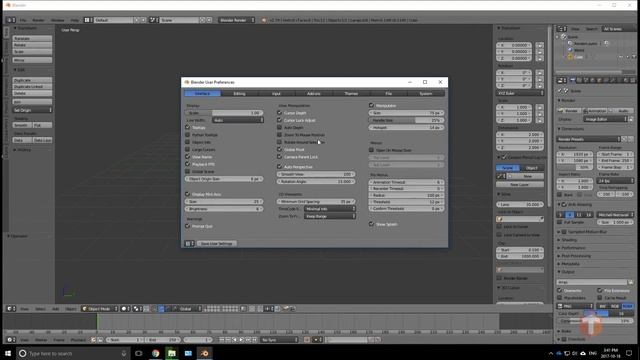Open the File tab in User Preferences
Screen dimensions: 640x360
click(x=388, y=93)
